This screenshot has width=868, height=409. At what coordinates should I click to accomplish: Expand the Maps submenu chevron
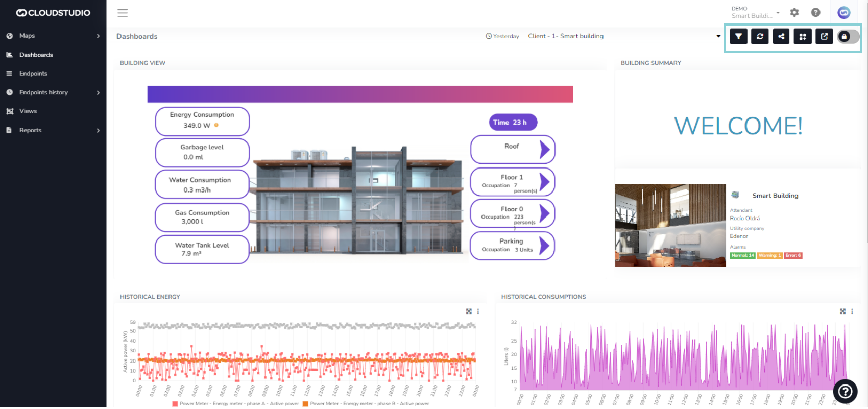[x=98, y=36]
